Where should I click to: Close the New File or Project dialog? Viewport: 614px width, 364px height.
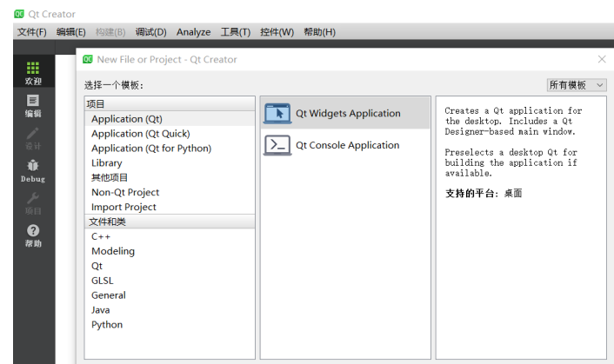click(x=602, y=59)
